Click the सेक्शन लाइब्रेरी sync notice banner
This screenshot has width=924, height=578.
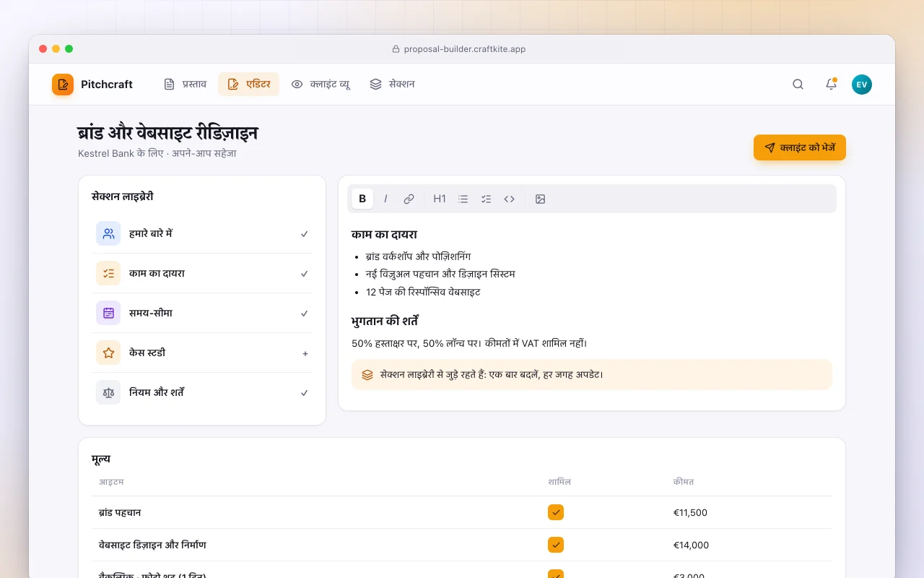click(x=592, y=374)
